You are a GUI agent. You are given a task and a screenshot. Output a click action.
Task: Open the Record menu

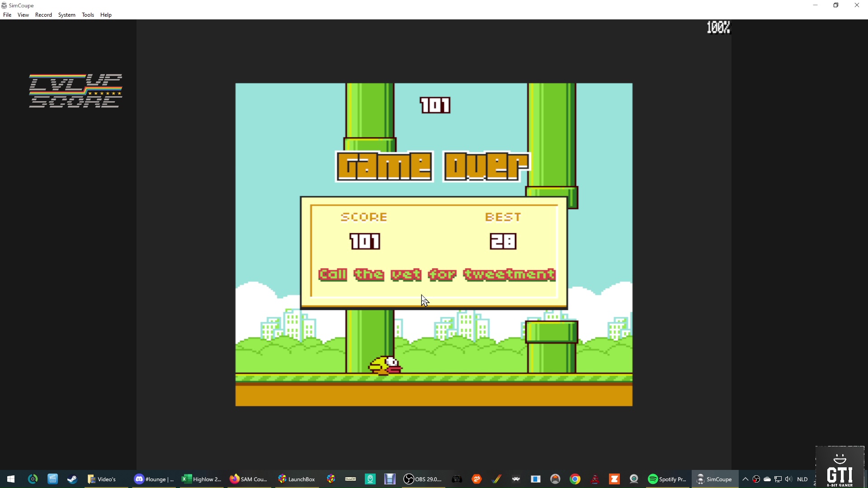[43, 15]
